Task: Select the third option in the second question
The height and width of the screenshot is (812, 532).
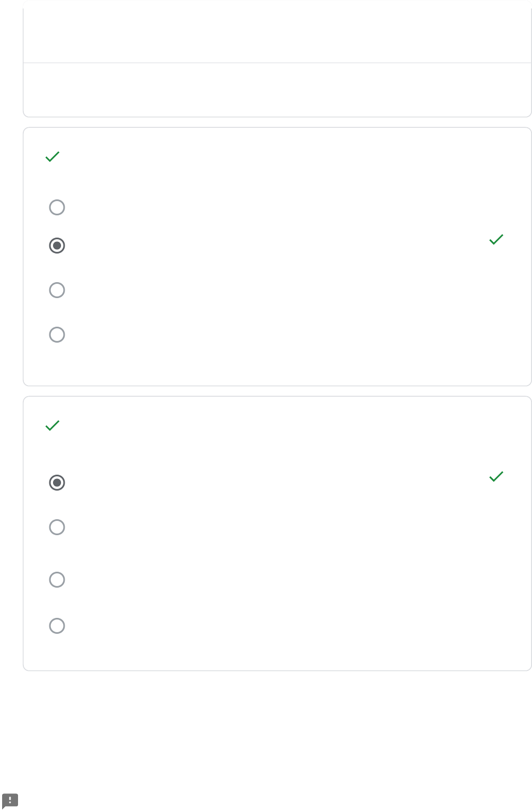Action: (x=57, y=580)
